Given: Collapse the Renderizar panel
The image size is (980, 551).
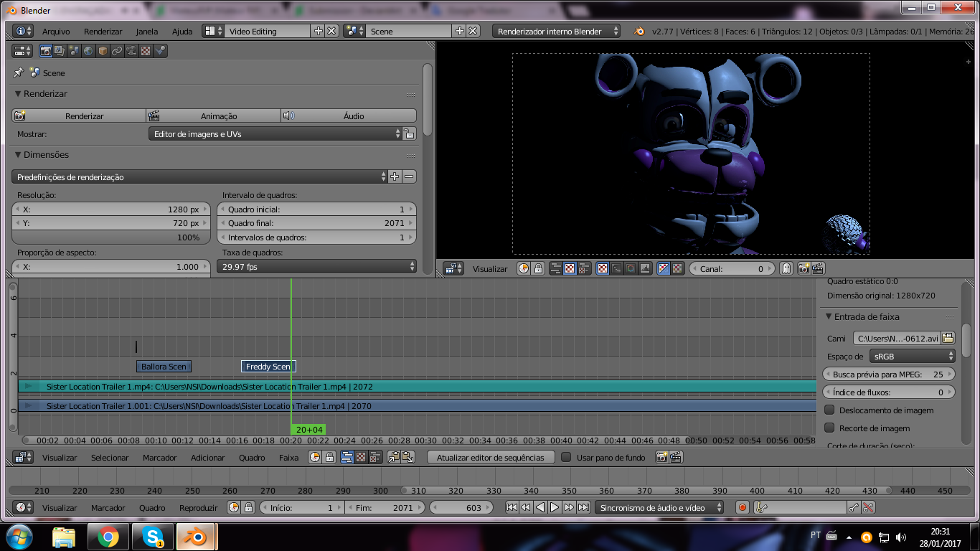Looking at the screenshot, I should tap(18, 94).
